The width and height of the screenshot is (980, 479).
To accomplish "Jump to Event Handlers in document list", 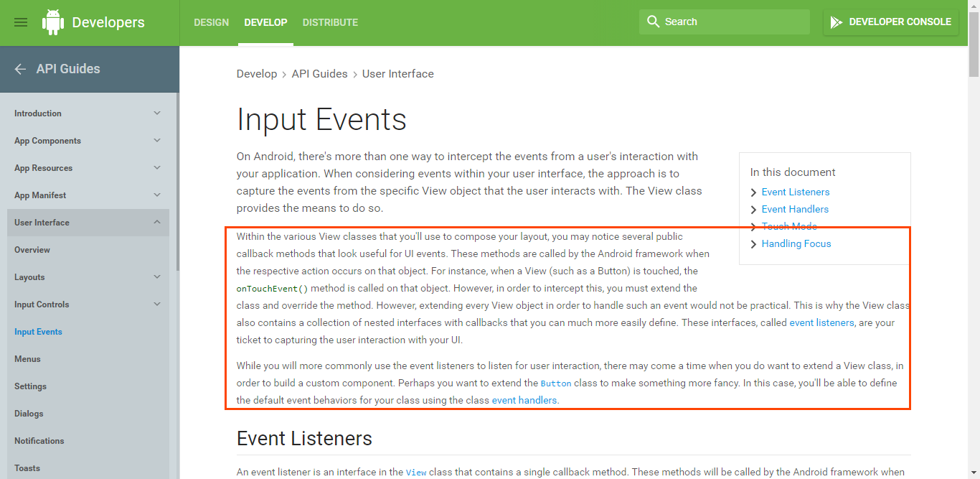I will [795, 209].
